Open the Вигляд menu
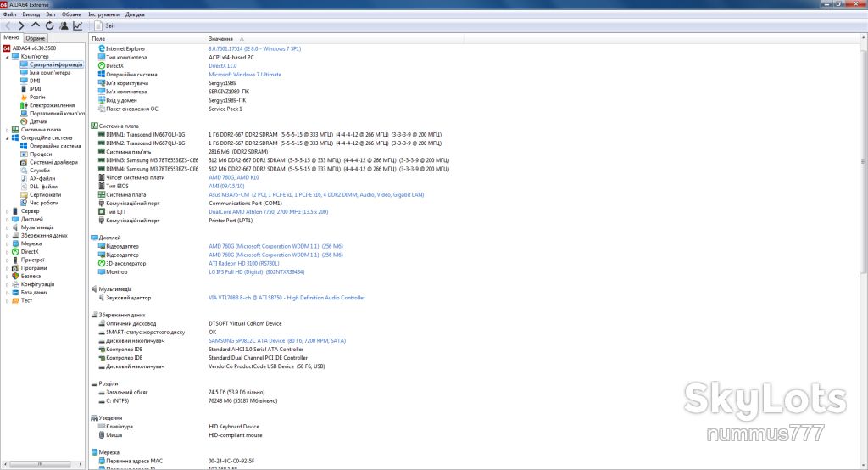Image resolution: width=868 pixels, height=470 pixels. tap(31, 14)
